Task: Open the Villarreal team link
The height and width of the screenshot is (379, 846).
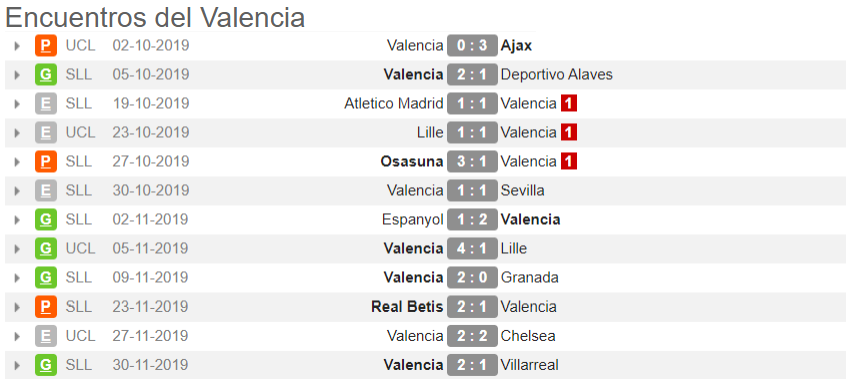Action: coord(529,365)
